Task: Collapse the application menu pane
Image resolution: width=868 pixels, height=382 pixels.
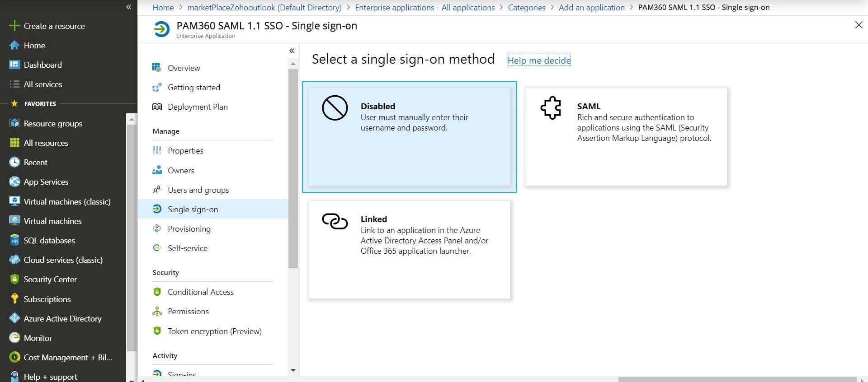Action: tap(292, 51)
